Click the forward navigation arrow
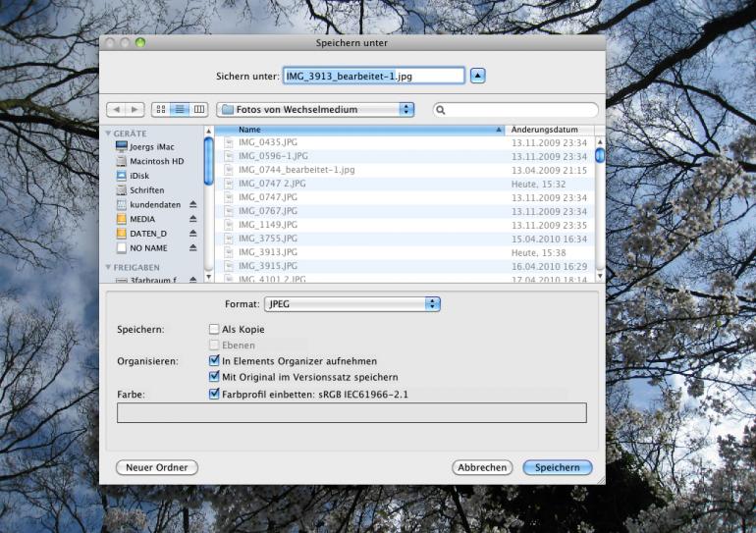756x533 pixels. point(135,109)
